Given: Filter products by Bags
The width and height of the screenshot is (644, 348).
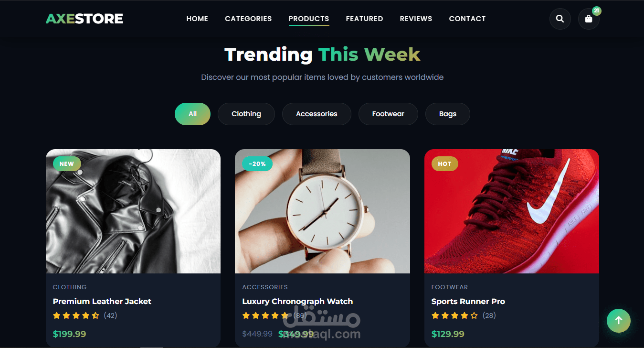Looking at the screenshot, I should 448,114.
